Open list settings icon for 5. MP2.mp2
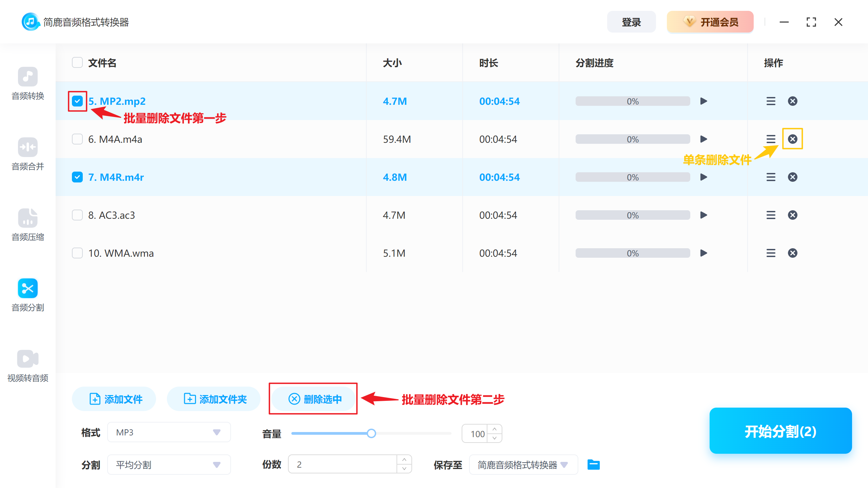The image size is (868, 488). [x=771, y=101]
